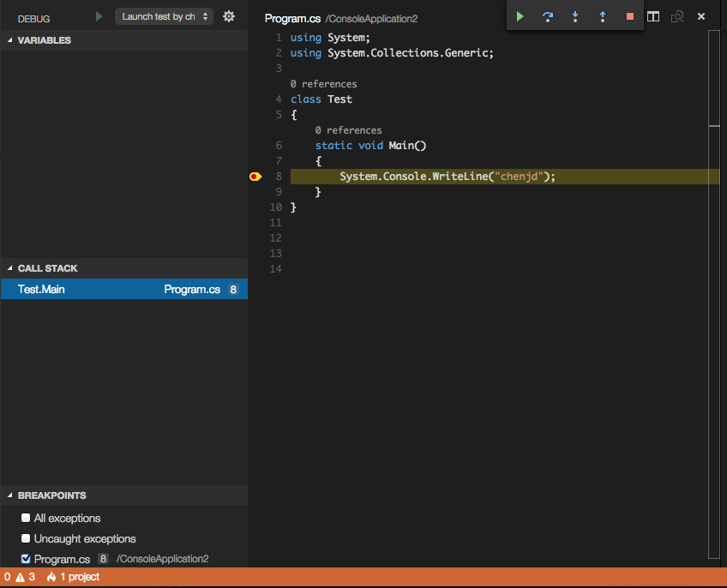727x588 pixels.
Task: Click line number 14 in gutter
Action: 276,269
